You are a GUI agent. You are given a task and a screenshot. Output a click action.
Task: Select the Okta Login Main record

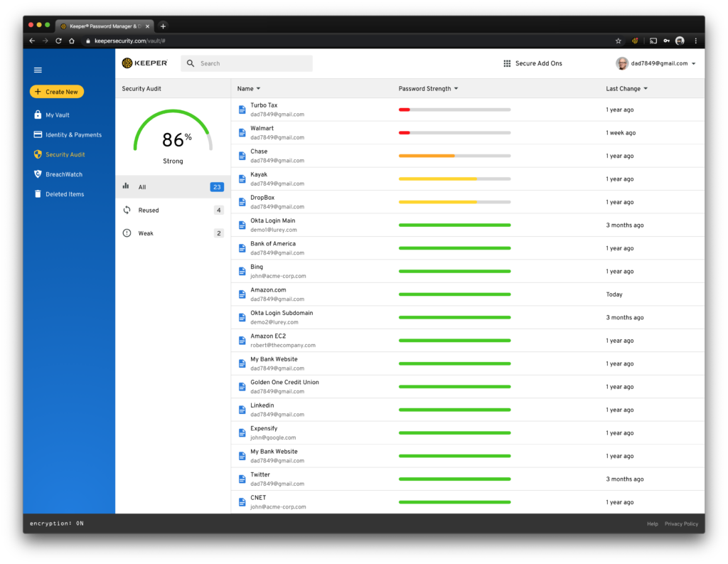pos(468,225)
